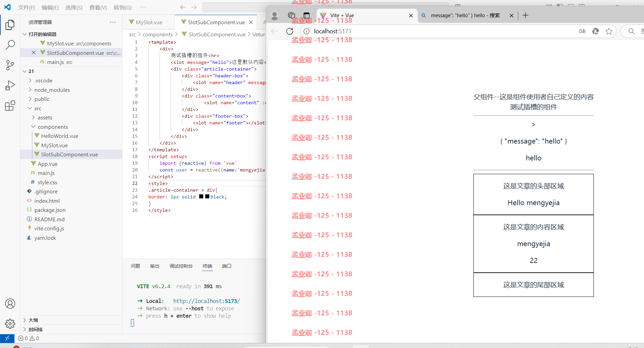The image size is (644, 348).
Task: Open the Extensions view
Action: 10,106
